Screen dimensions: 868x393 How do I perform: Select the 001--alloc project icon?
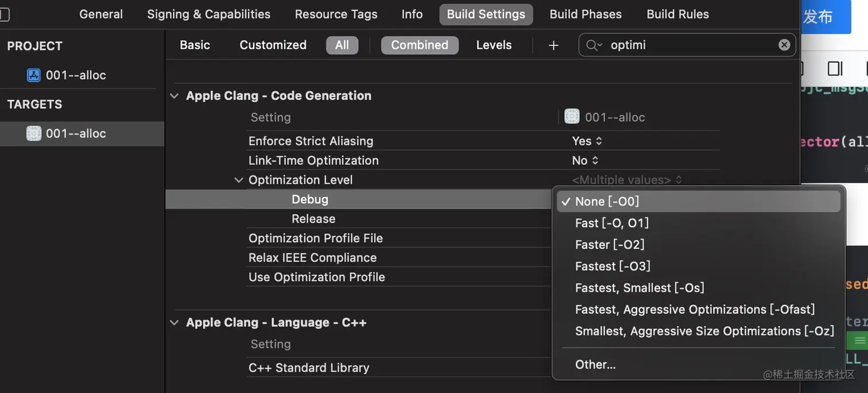click(34, 75)
